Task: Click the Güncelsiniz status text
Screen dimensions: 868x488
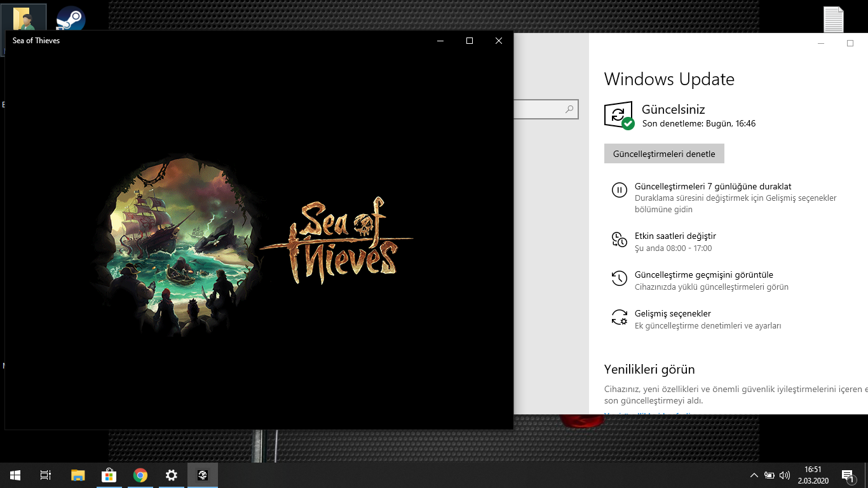Action: (x=674, y=109)
